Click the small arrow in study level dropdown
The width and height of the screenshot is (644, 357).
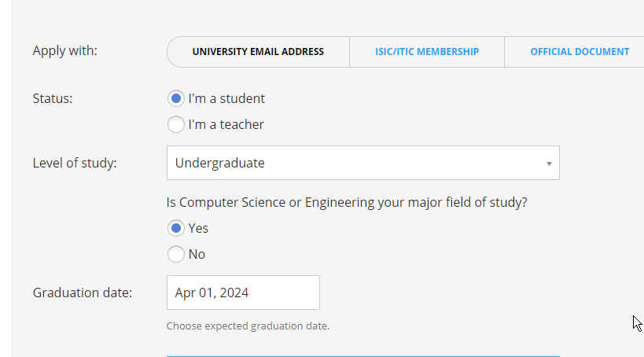tap(549, 164)
